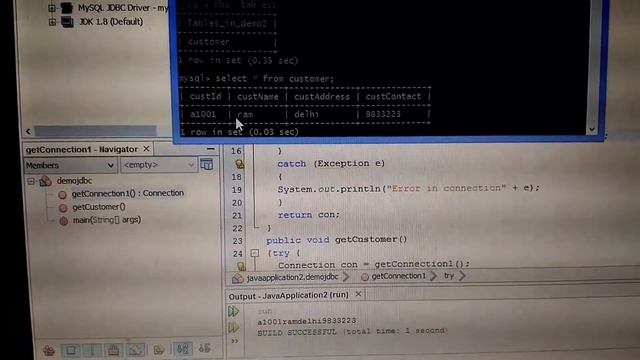This screenshot has height=360, width=640.
Task: Toggle Show Non-Public Members in Navigator toolbar
Action: point(113,350)
